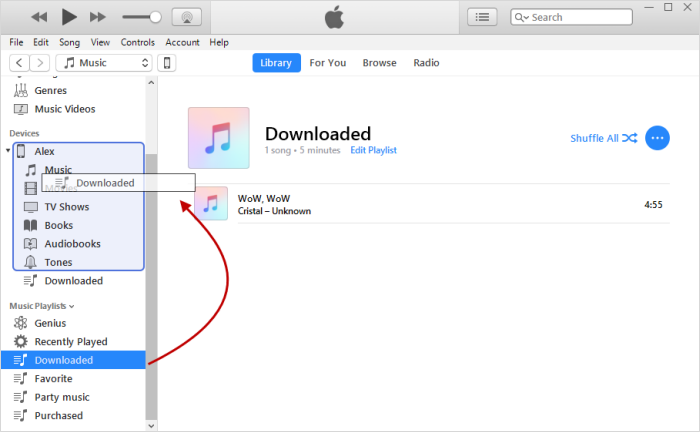
Task: Open the Help menu
Action: [x=219, y=42]
